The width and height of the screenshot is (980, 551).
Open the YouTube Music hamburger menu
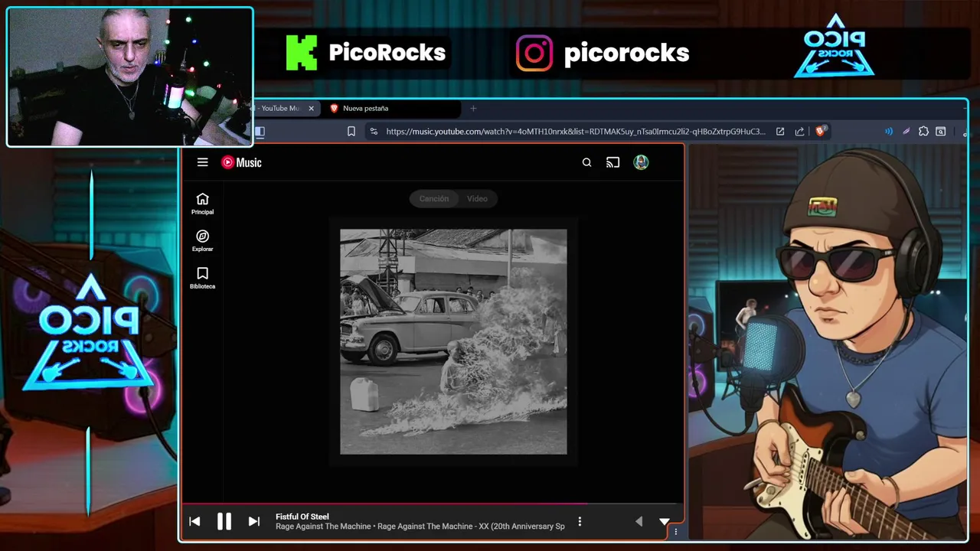tap(202, 162)
